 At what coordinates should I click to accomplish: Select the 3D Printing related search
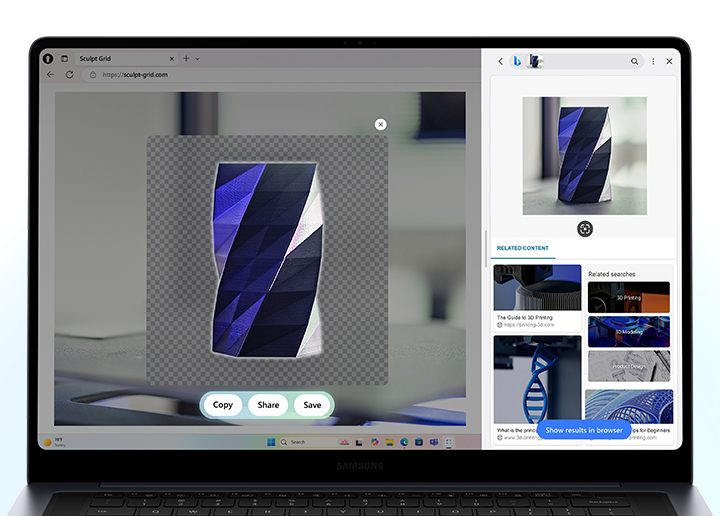coord(629,297)
